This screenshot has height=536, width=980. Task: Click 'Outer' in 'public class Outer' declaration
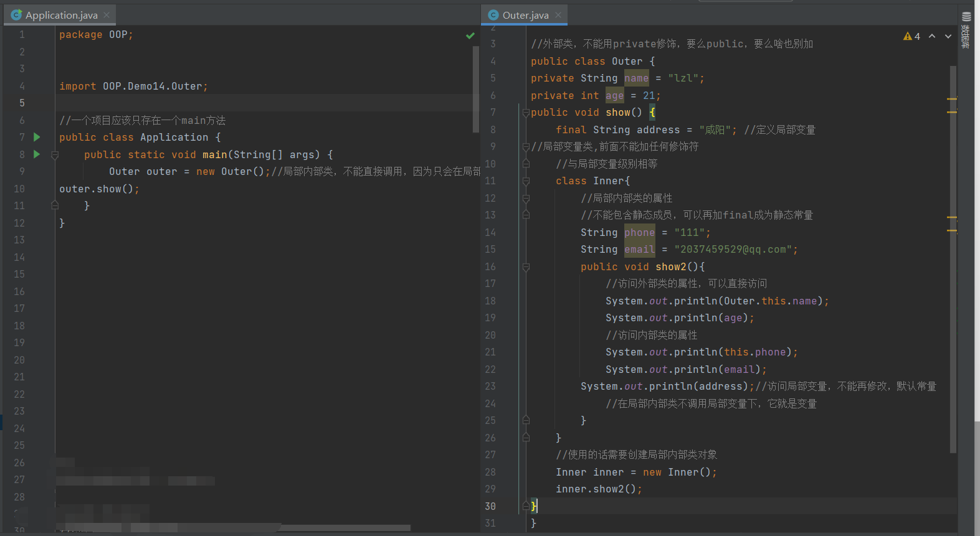point(627,61)
